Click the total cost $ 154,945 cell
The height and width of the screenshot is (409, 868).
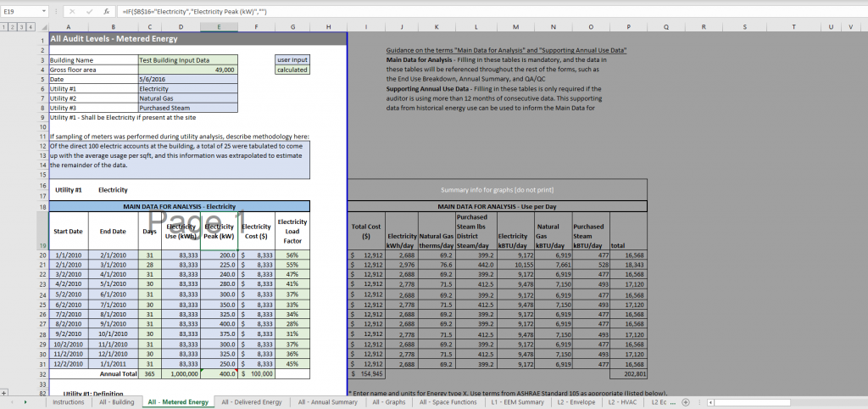(x=366, y=375)
